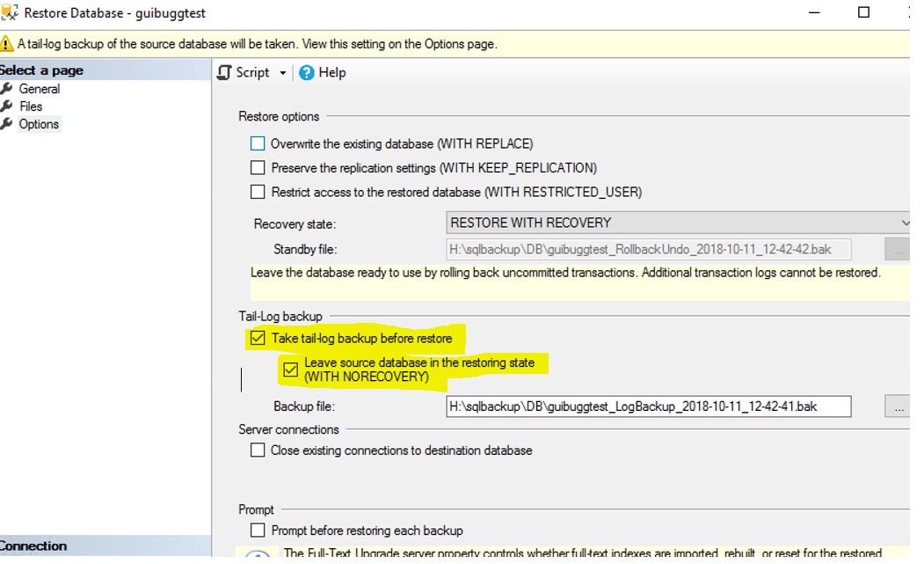Toggle Preserve the replication settings checkbox

click(x=258, y=167)
